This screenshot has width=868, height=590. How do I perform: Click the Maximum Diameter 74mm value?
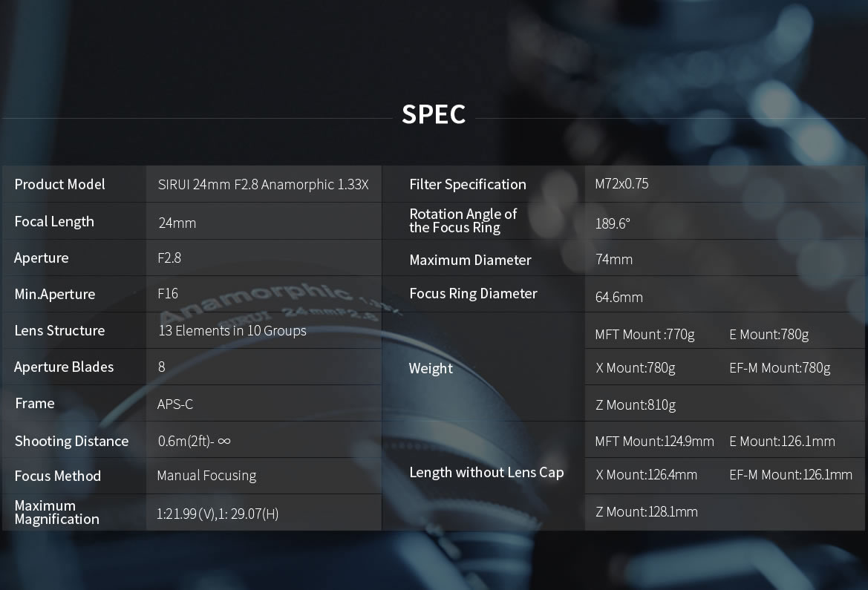coord(614,259)
